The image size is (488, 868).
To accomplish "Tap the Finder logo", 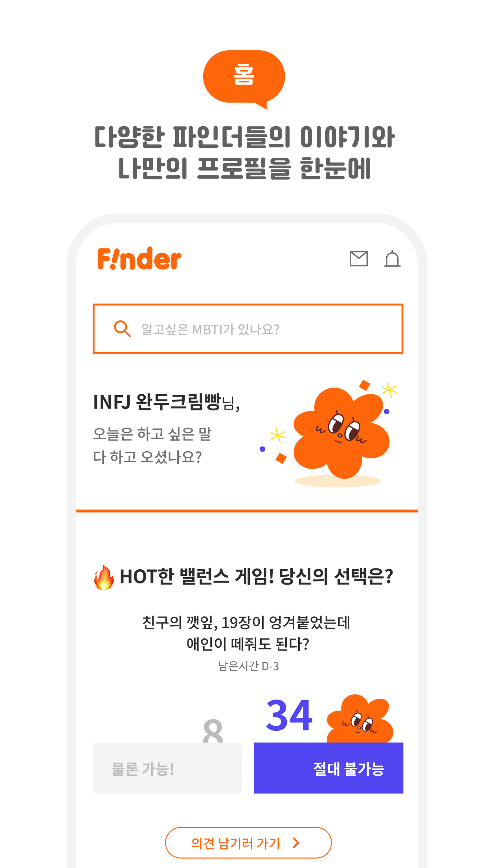I will (x=139, y=259).
